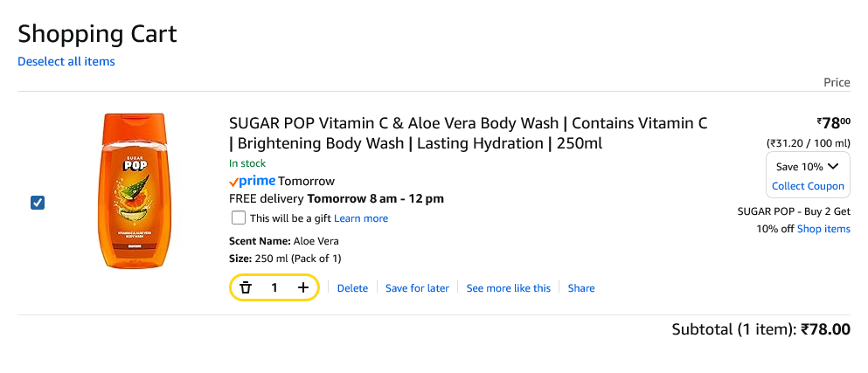Viewport: 868px width, 373px height.
Task: Click the trash icon in quantity stepper
Action: (x=246, y=287)
